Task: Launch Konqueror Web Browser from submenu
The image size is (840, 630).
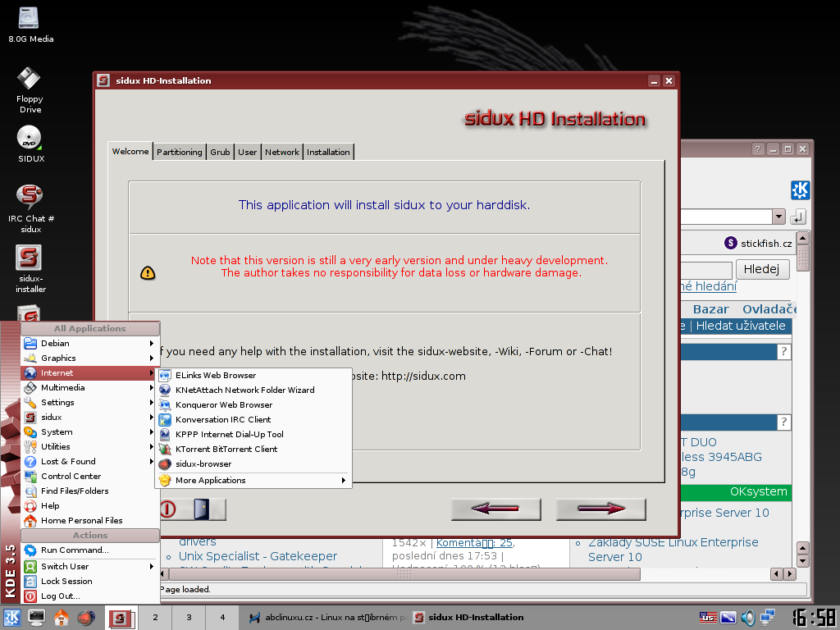Action: tap(253, 404)
